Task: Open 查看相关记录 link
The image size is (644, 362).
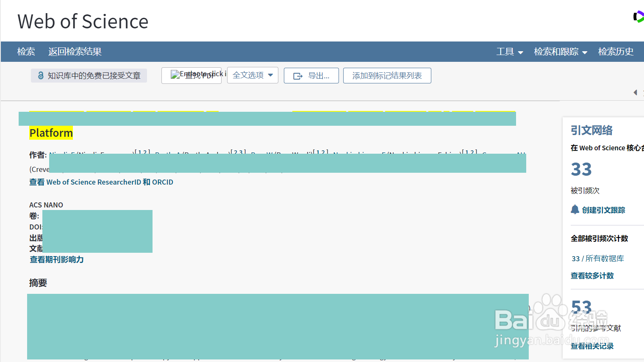Action: coord(592,346)
